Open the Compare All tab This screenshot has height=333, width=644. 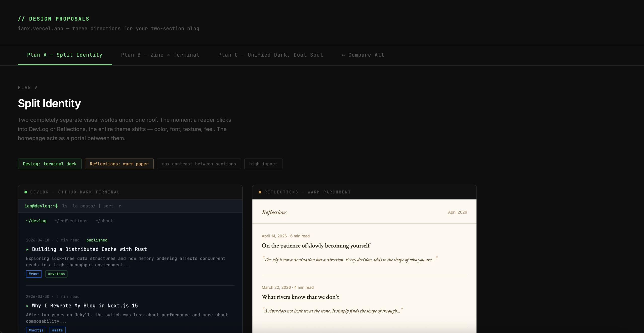(x=363, y=55)
